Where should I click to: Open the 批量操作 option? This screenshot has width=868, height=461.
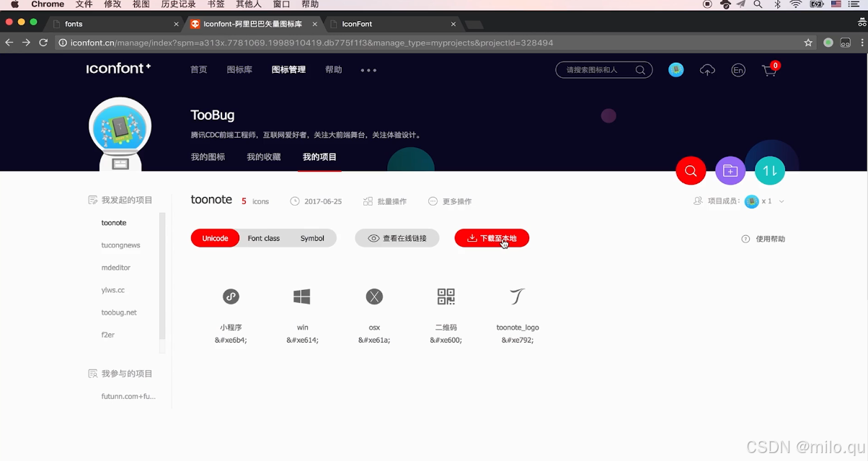(x=385, y=201)
